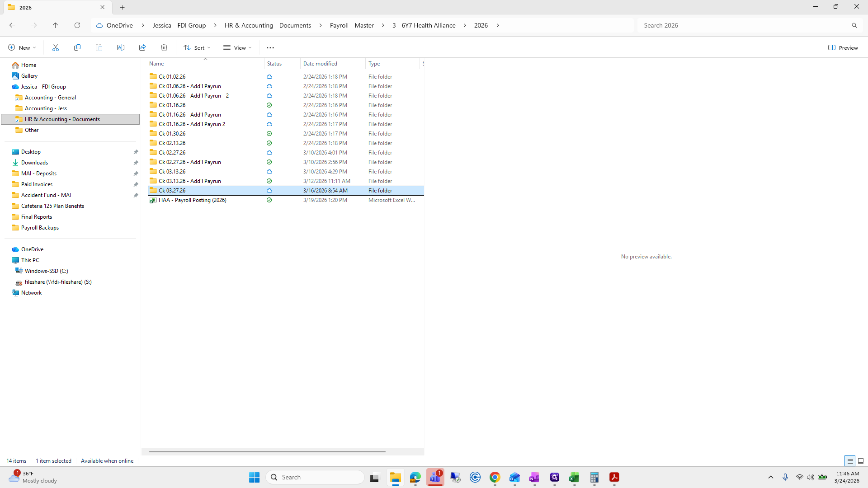Open the New item dropdown

(x=21, y=47)
